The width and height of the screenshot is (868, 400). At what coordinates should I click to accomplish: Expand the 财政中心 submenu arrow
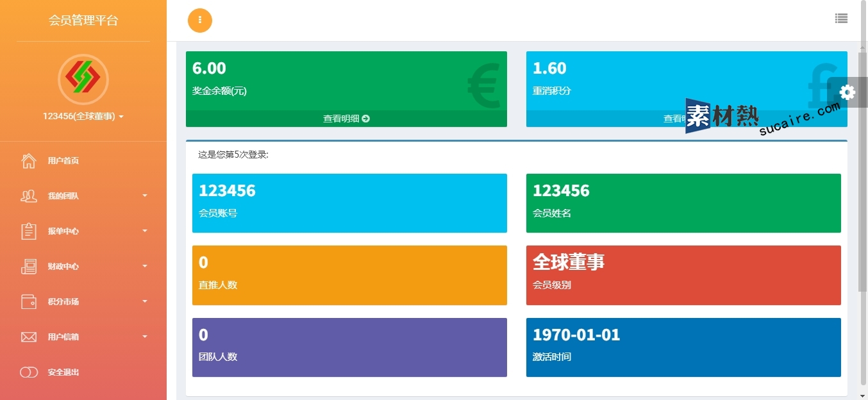[x=145, y=266]
